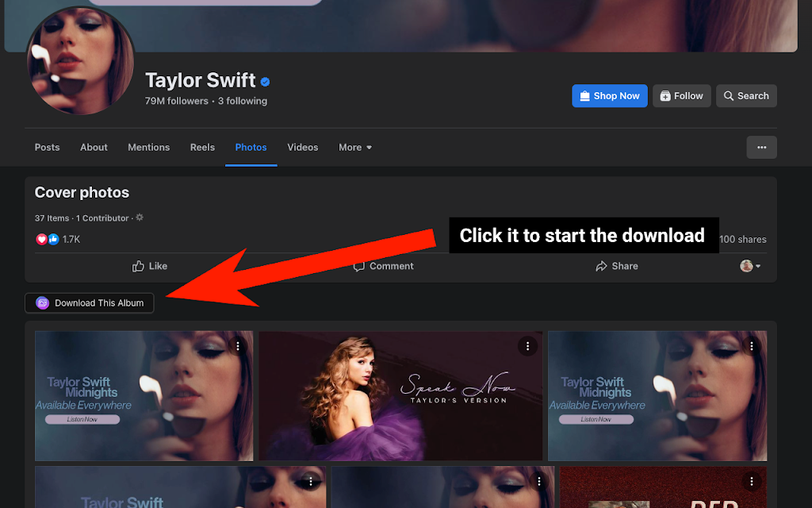Screen dimensions: 812x508
Task: Click the Download This Album button
Action: pyautogui.click(x=89, y=302)
